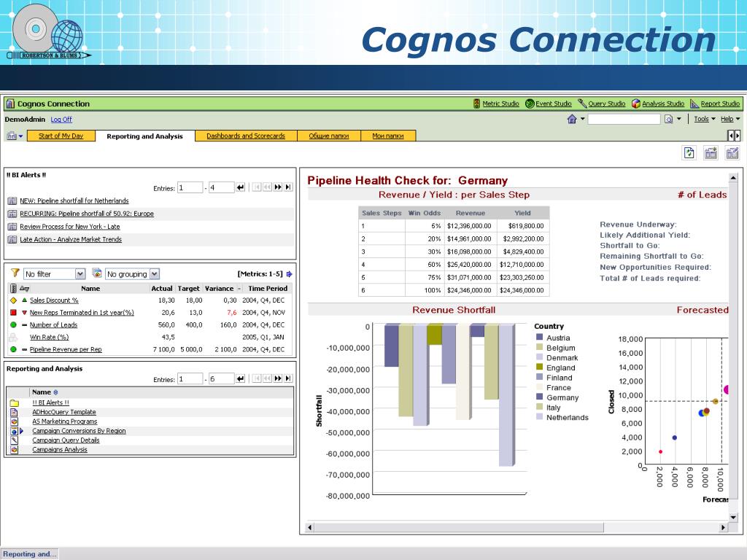
Task: Click the tab scroll right arrow
Action: click(x=738, y=136)
